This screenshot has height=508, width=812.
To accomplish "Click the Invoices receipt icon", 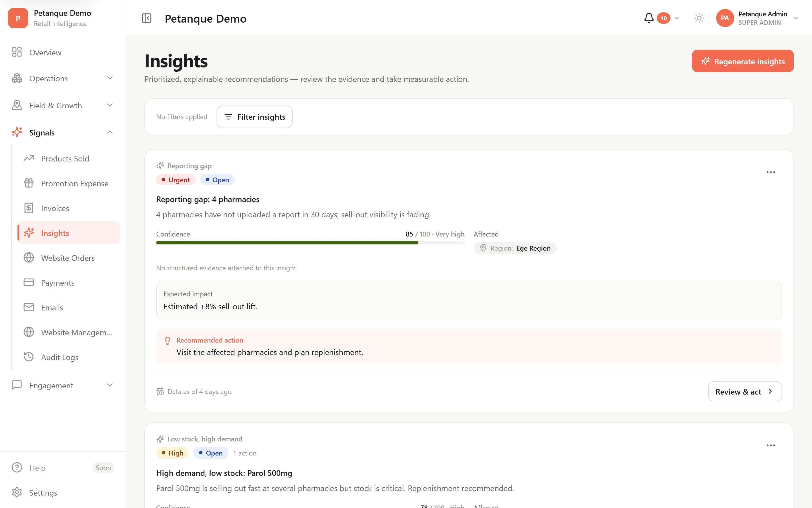I will click(x=29, y=208).
